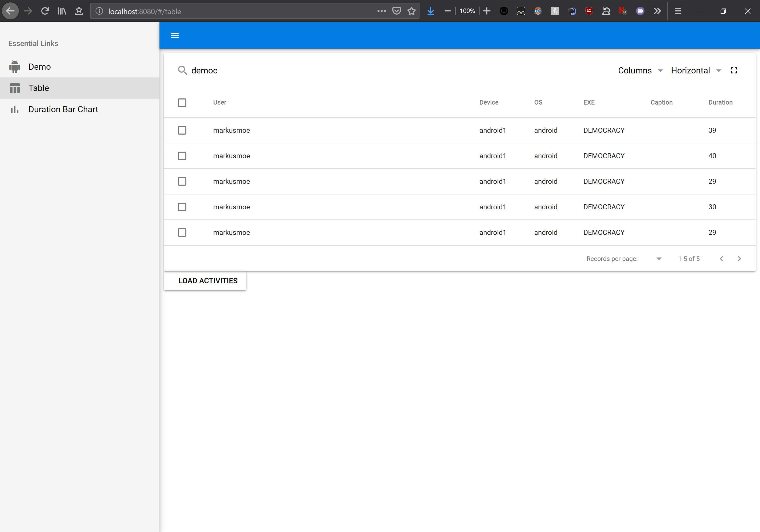Check the row with Duration 40

[x=182, y=156]
